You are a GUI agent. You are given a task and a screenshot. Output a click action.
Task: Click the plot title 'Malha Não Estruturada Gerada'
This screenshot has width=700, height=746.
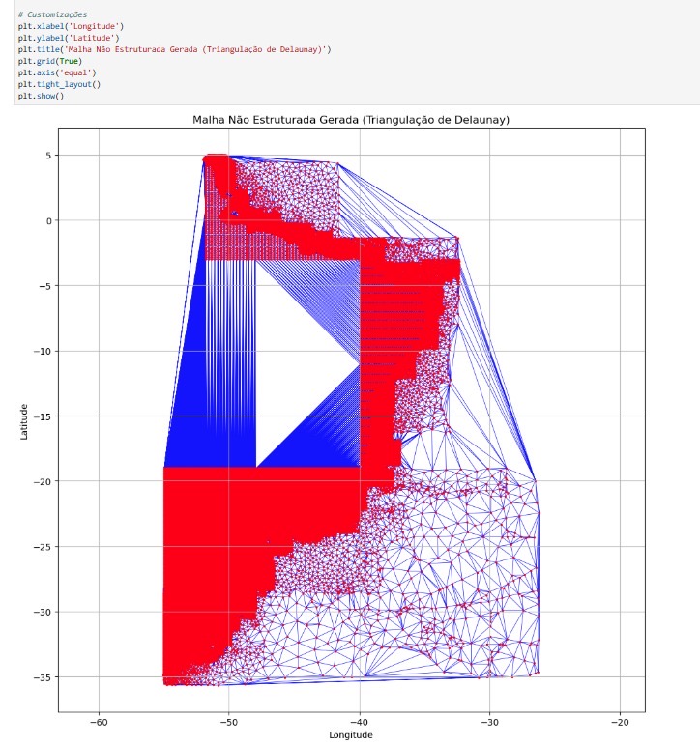coord(351,120)
